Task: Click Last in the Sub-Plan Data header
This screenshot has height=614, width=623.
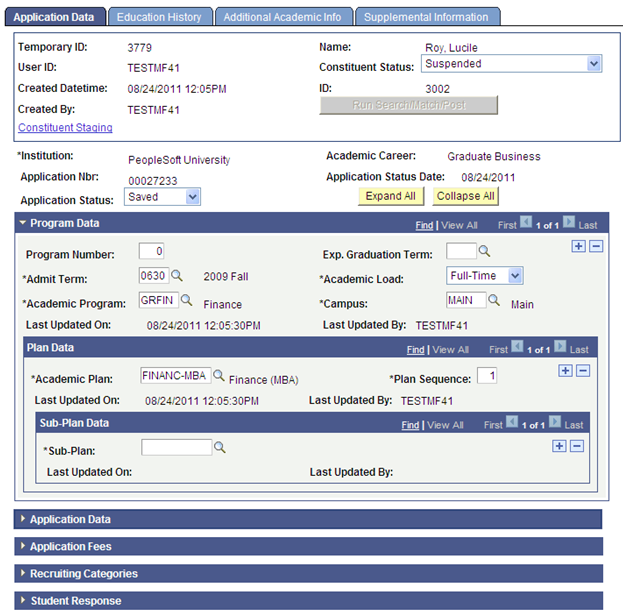Action: 574,425
